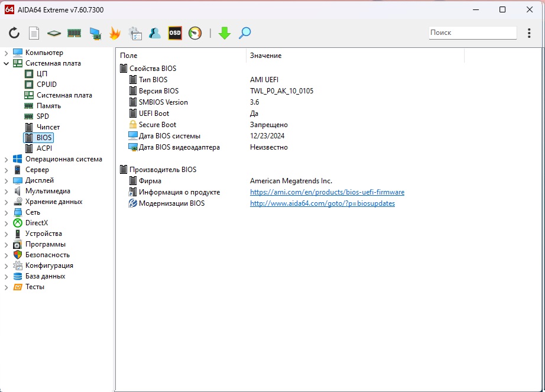Open the OSD panel icon
Image resolution: width=545 pixels, height=392 pixels.
[175, 33]
